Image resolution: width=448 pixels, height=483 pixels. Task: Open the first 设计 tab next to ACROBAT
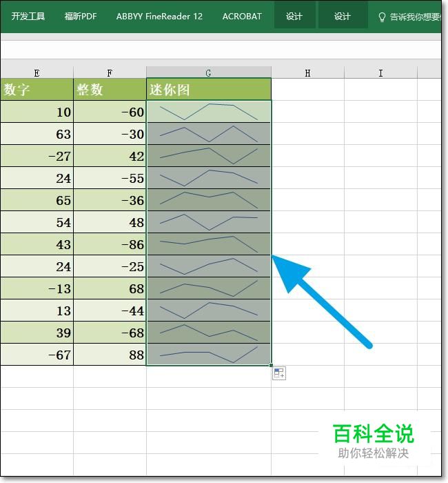294,16
